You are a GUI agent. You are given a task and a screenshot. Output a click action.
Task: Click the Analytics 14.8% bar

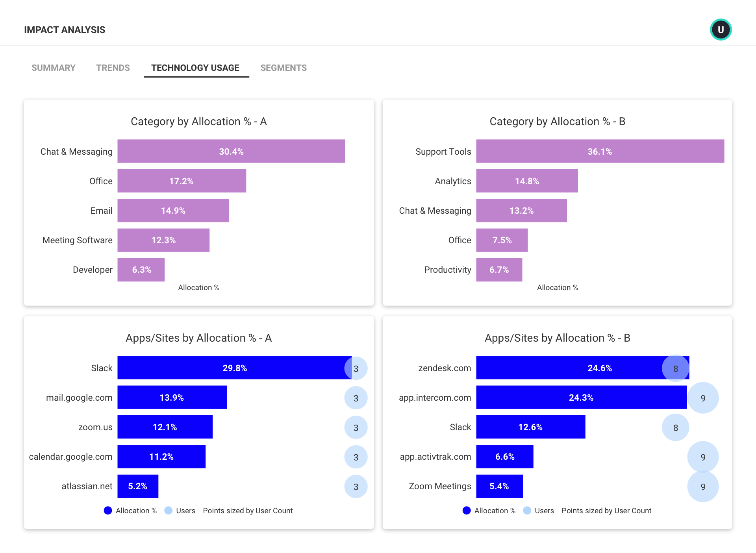[527, 181]
